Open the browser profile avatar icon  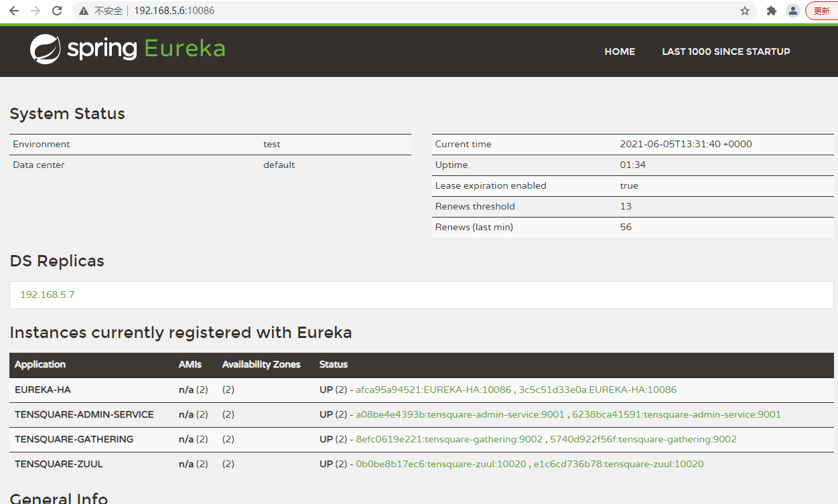(793, 11)
